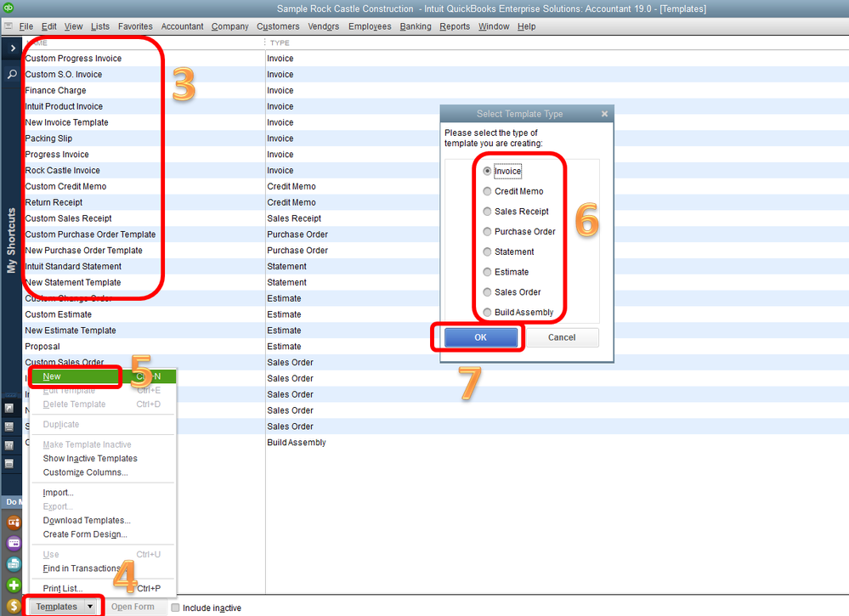Select the Estimate radio button
The height and width of the screenshot is (616, 849).
(x=487, y=272)
